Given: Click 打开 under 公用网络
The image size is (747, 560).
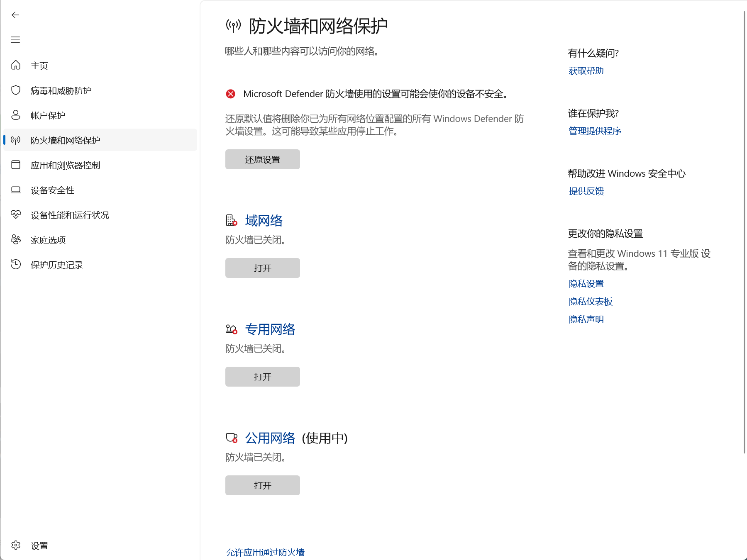Looking at the screenshot, I should tap(262, 485).
